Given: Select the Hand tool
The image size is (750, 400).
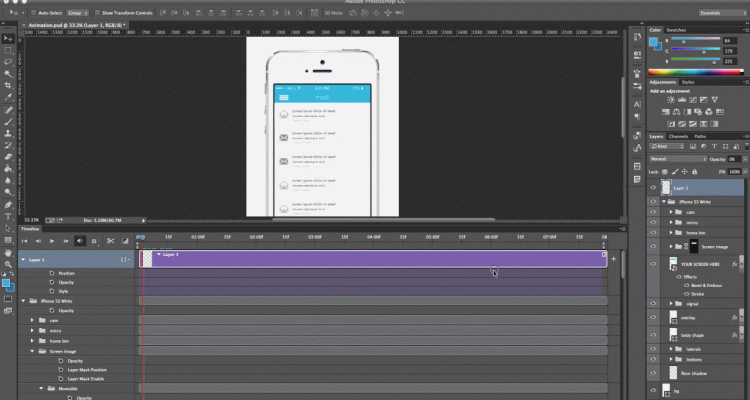Looking at the screenshot, I should pos(8,253).
